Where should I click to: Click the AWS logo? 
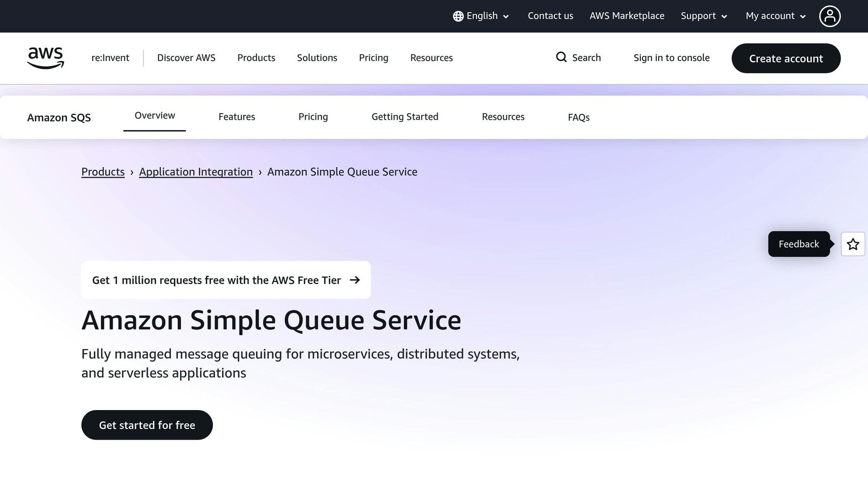pos(45,58)
